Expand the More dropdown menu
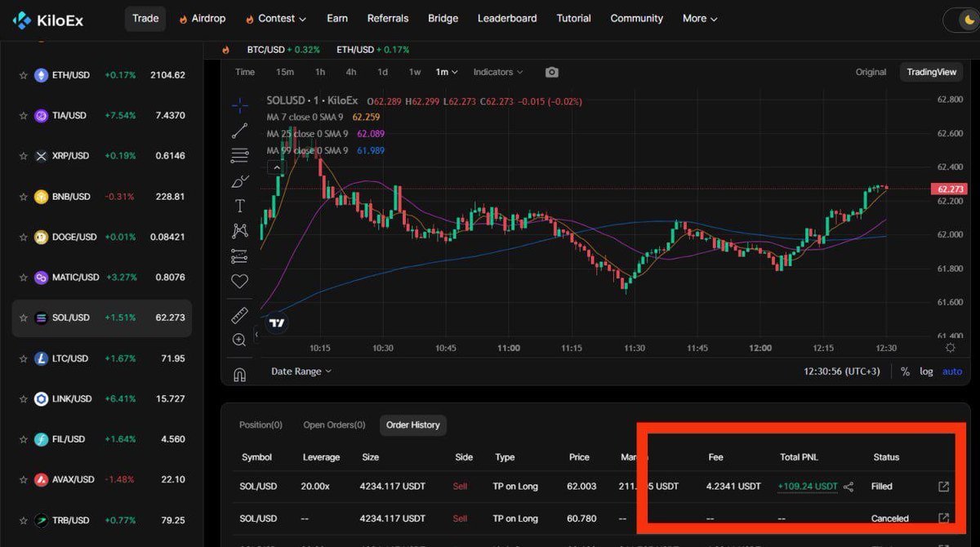 click(x=700, y=19)
